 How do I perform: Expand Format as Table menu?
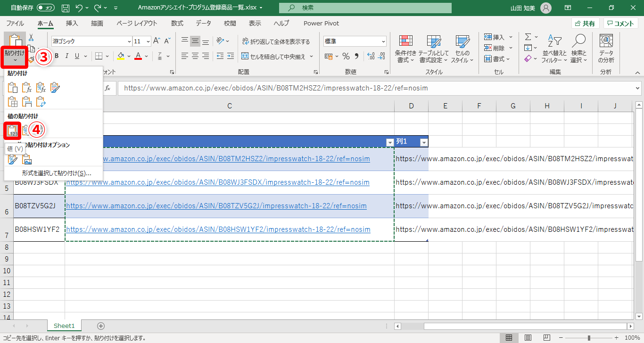(433, 49)
